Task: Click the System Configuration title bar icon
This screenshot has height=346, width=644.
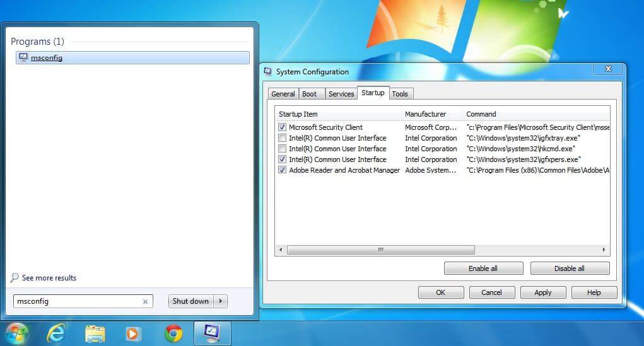Action: point(268,72)
